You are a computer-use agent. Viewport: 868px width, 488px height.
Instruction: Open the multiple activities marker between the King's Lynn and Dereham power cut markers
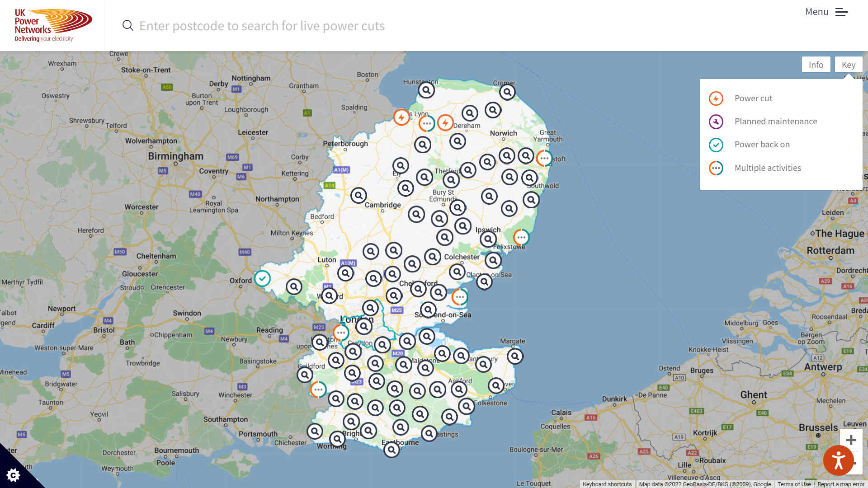pyautogui.click(x=426, y=123)
